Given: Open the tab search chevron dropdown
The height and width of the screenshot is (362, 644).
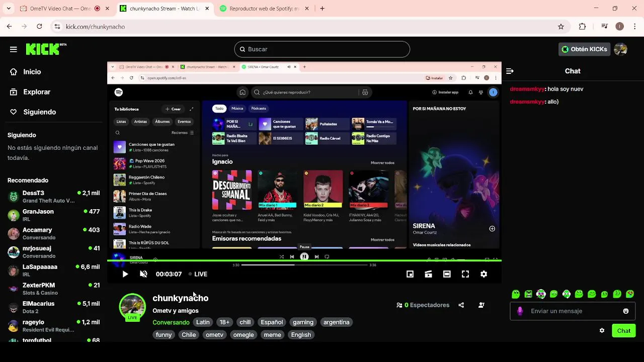Looking at the screenshot, I should tap(9, 9).
